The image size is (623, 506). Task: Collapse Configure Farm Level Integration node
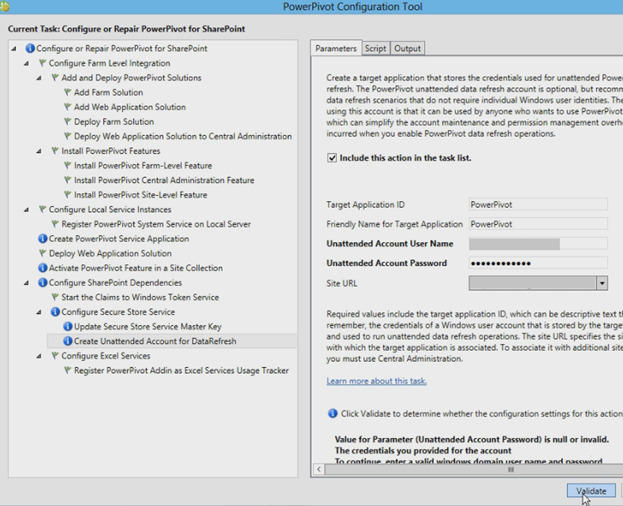pos(26,64)
